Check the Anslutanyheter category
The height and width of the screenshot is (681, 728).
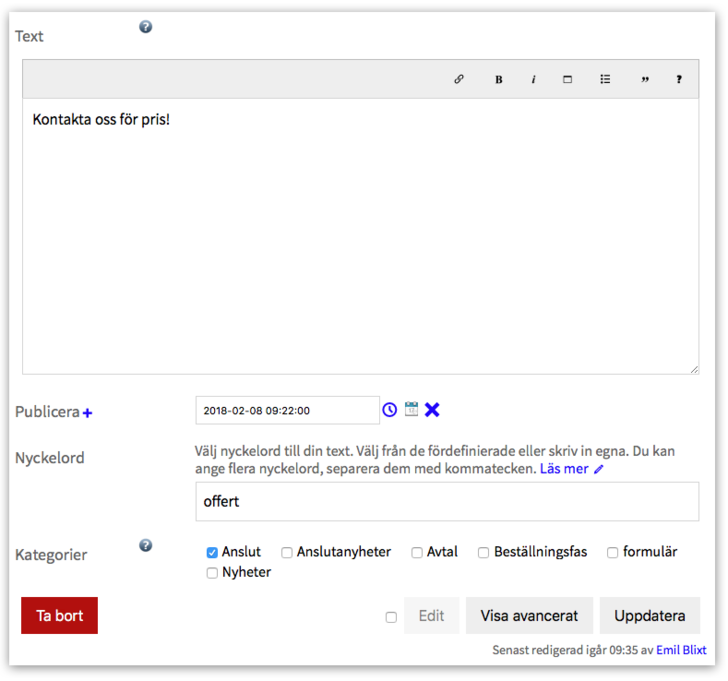(x=287, y=552)
